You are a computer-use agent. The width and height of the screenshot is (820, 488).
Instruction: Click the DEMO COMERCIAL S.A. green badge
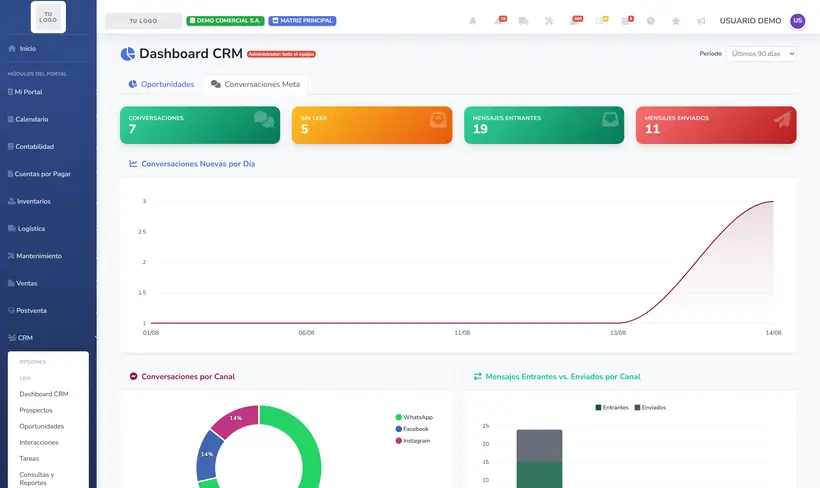[225, 21]
